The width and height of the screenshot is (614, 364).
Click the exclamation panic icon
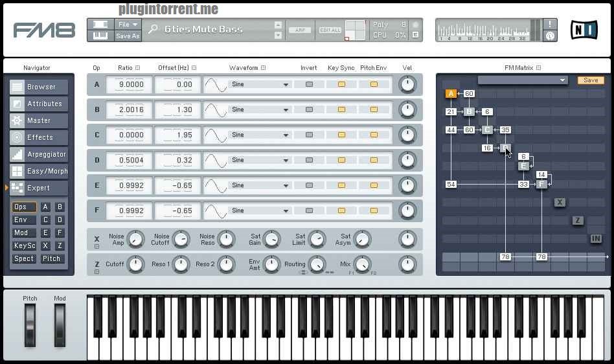[550, 24]
